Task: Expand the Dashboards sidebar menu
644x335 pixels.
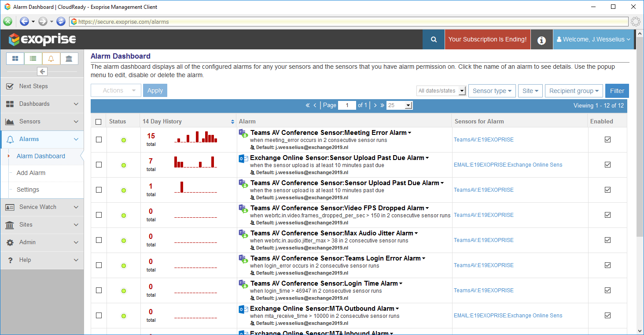Action: coord(42,104)
